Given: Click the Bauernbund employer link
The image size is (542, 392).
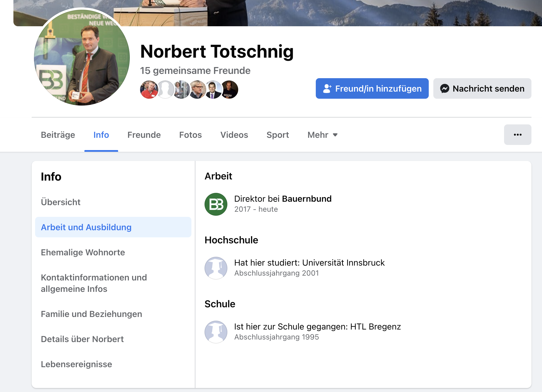Looking at the screenshot, I should (x=307, y=199).
